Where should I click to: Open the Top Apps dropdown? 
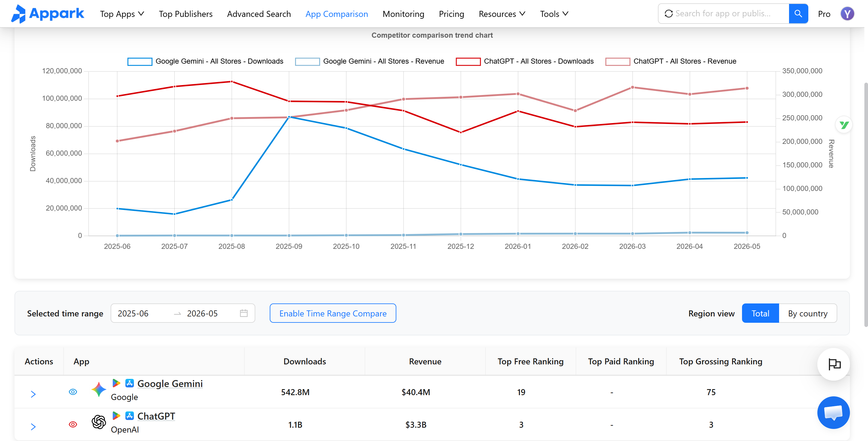(122, 14)
